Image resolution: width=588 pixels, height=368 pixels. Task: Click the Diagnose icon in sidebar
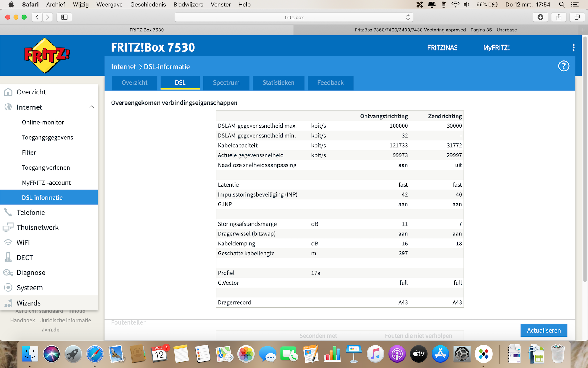click(x=8, y=273)
